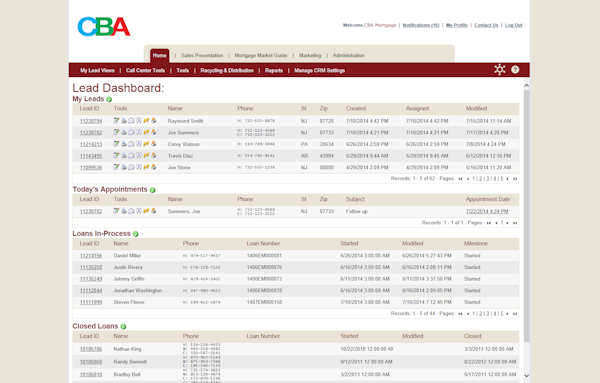Click the CBA logo

point(104,26)
